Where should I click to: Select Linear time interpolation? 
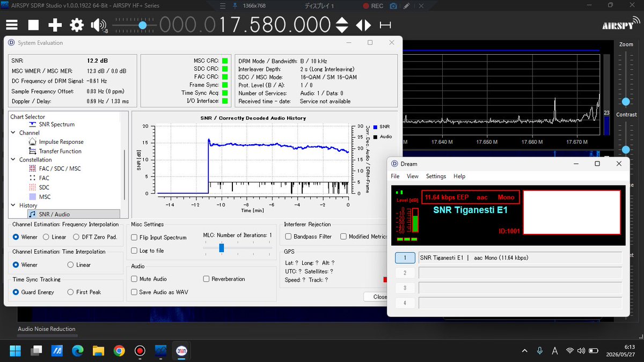click(79, 265)
